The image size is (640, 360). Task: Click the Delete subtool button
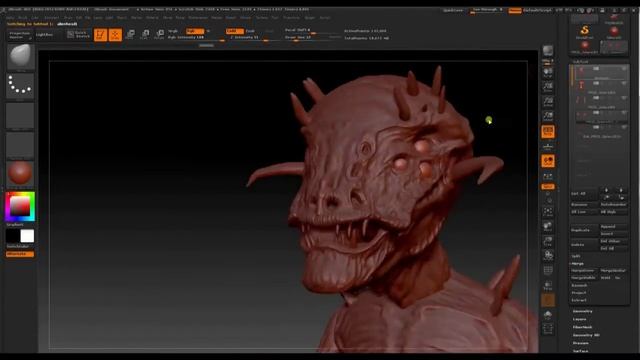pos(584,245)
